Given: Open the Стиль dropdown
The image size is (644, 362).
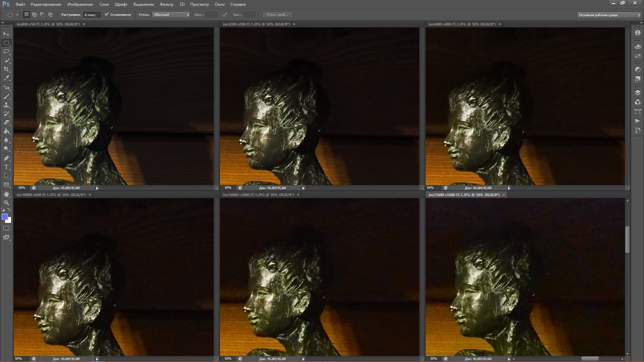Looking at the screenshot, I should coord(171,15).
